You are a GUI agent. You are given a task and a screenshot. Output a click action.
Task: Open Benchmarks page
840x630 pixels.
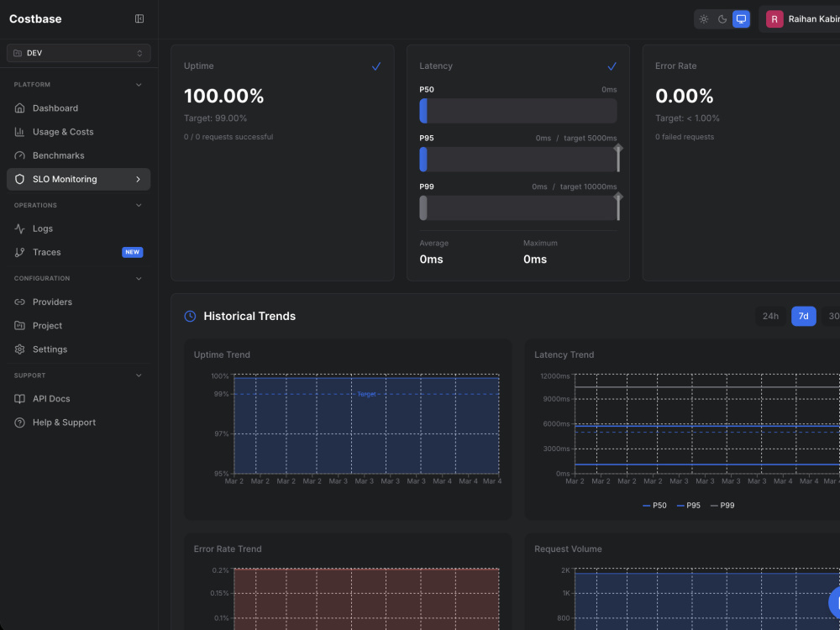click(78, 155)
